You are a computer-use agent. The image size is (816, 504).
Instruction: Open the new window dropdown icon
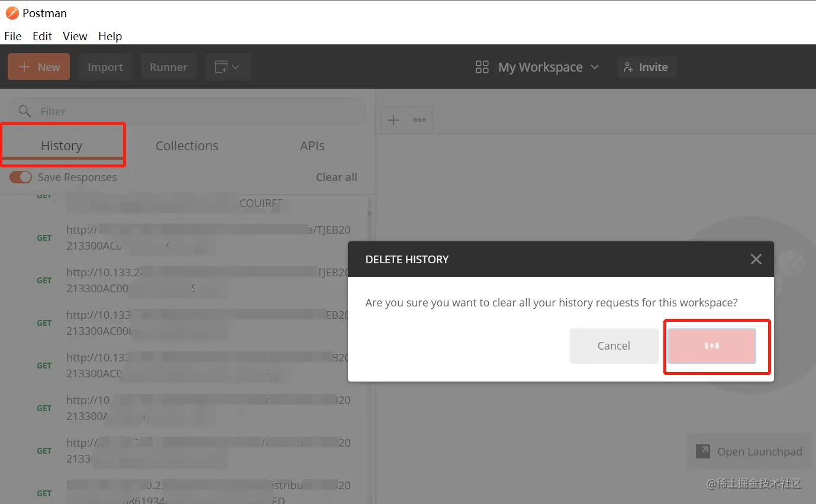[x=228, y=67]
